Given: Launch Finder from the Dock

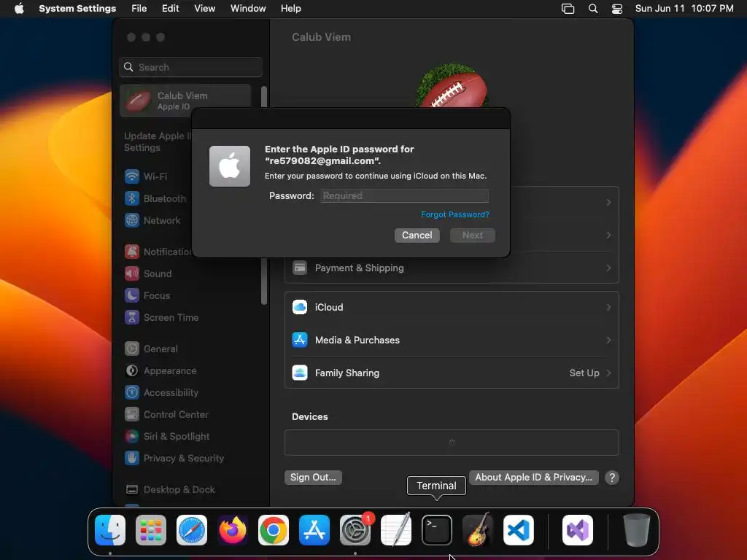Looking at the screenshot, I should pyautogui.click(x=110, y=530).
